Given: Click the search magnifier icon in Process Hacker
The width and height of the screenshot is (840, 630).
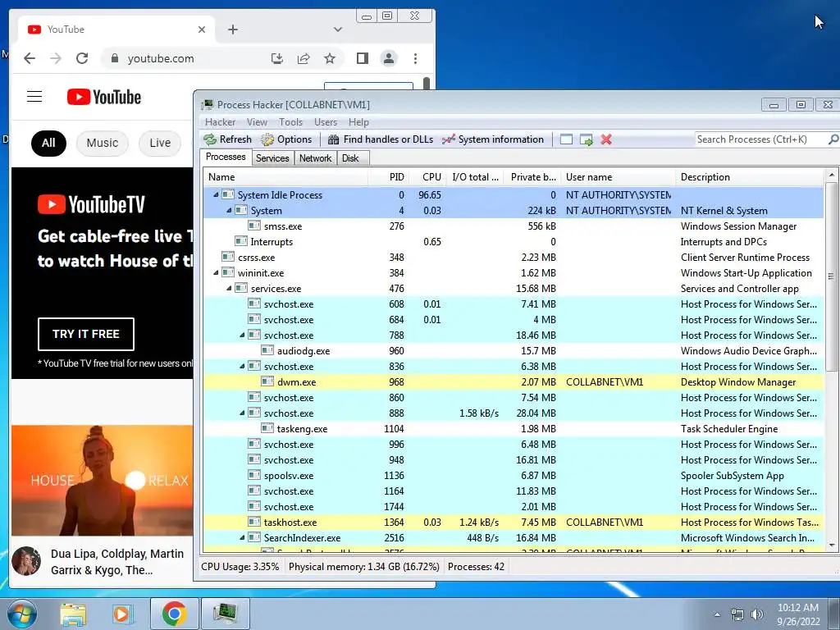Looking at the screenshot, I should pyautogui.click(x=833, y=139).
